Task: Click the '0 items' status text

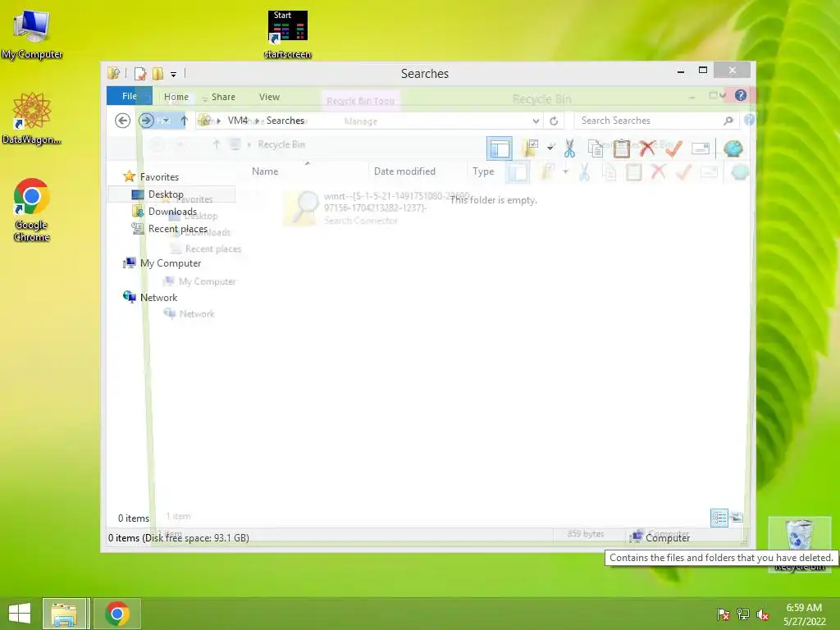Action: click(134, 518)
